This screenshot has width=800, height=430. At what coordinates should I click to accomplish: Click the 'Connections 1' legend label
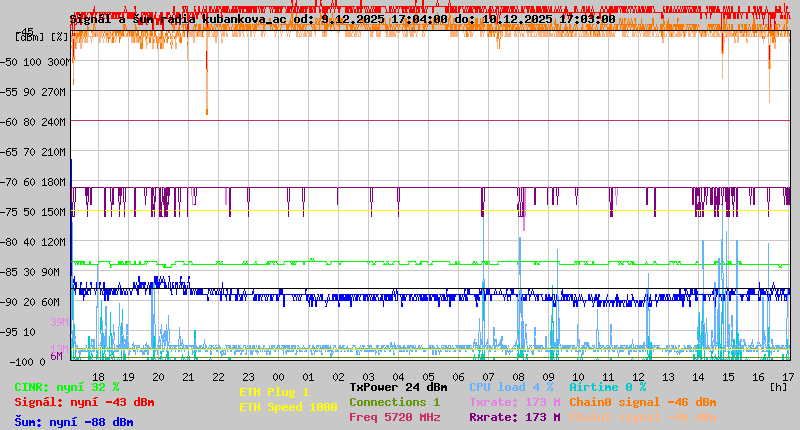click(394, 402)
